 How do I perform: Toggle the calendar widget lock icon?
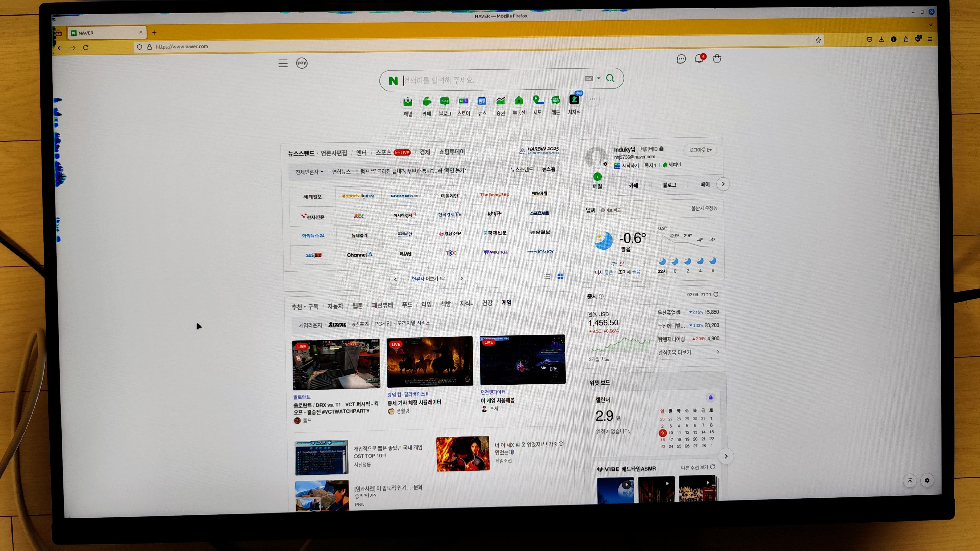pyautogui.click(x=710, y=398)
